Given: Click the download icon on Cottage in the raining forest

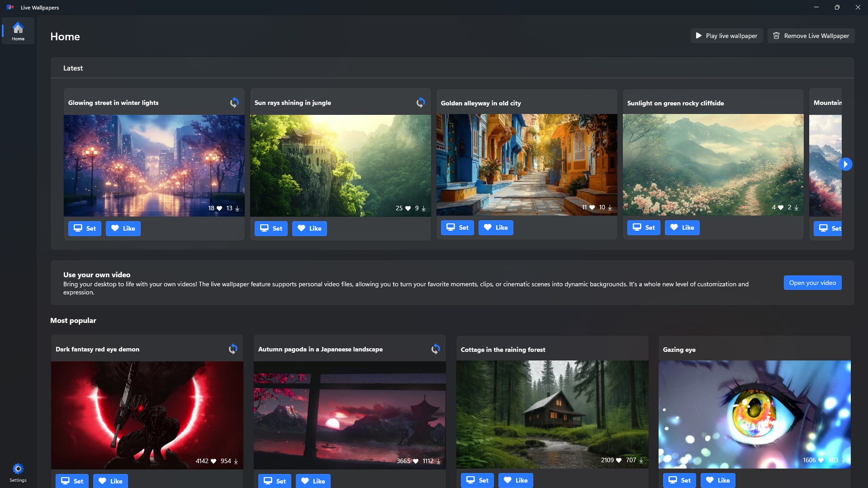Looking at the screenshot, I should [641, 460].
